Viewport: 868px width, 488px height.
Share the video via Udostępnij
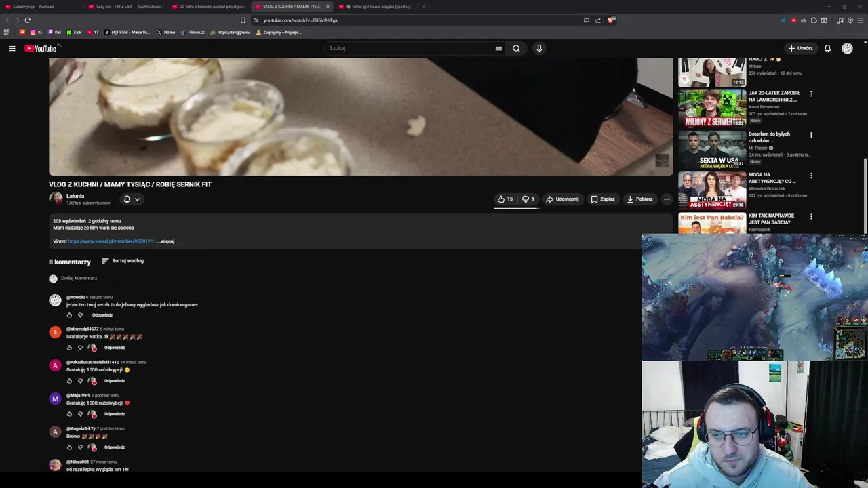(562, 199)
